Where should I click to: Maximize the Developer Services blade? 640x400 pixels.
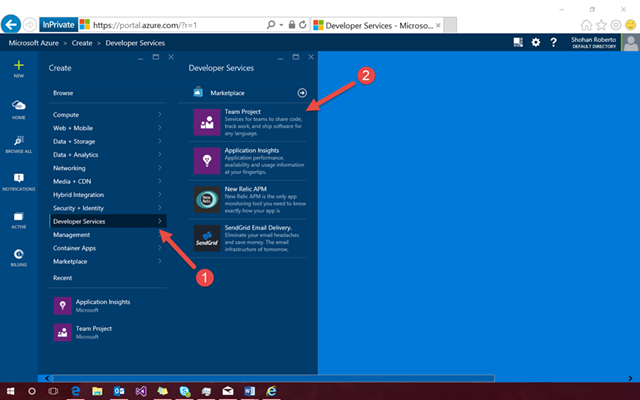296,57
